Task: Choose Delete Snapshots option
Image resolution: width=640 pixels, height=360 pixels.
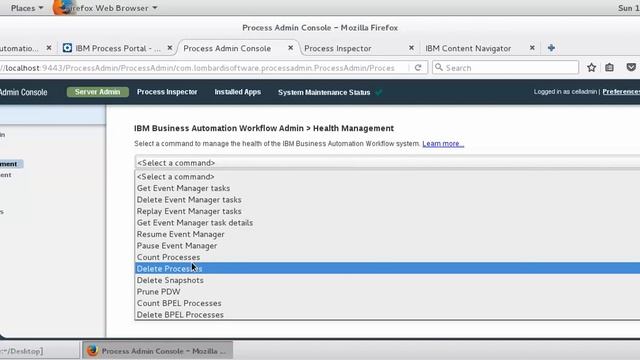Action: (387, 280)
